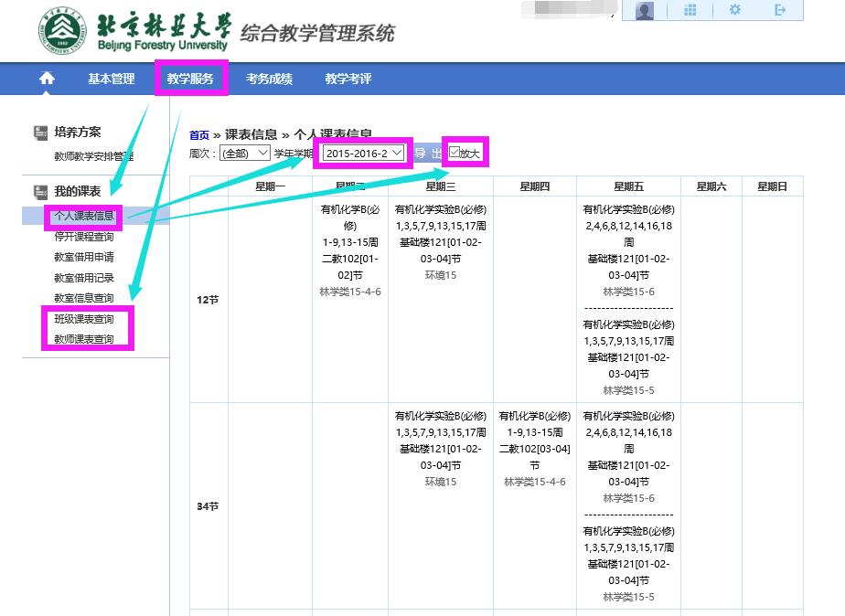Image resolution: width=845 pixels, height=616 pixels.
Task: Open the user profile avatar icon
Action: point(645,11)
